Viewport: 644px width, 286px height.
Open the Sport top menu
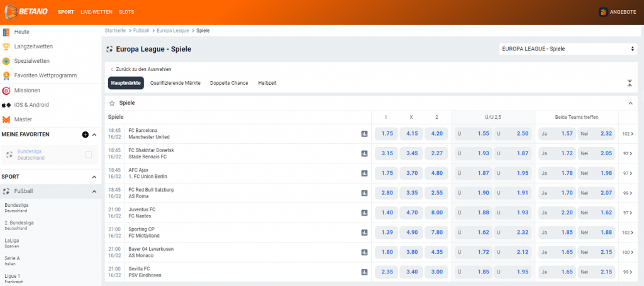[x=66, y=12]
